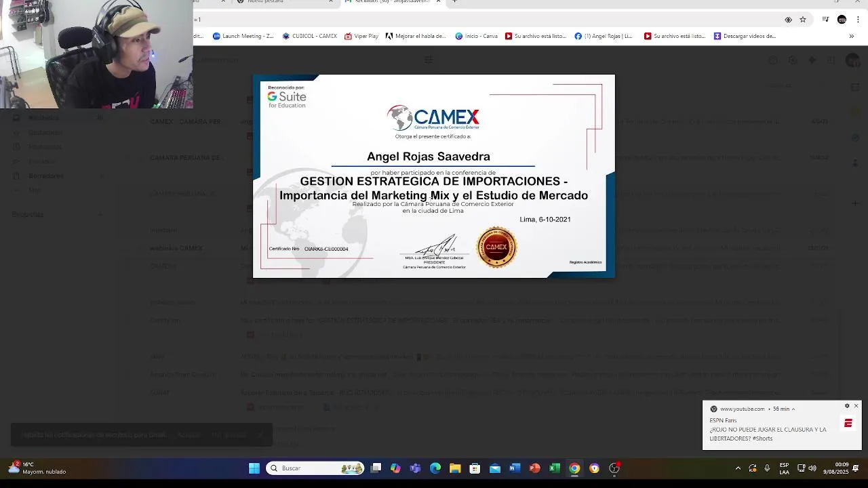Launch Copilot from the taskbar

[x=396, y=468]
